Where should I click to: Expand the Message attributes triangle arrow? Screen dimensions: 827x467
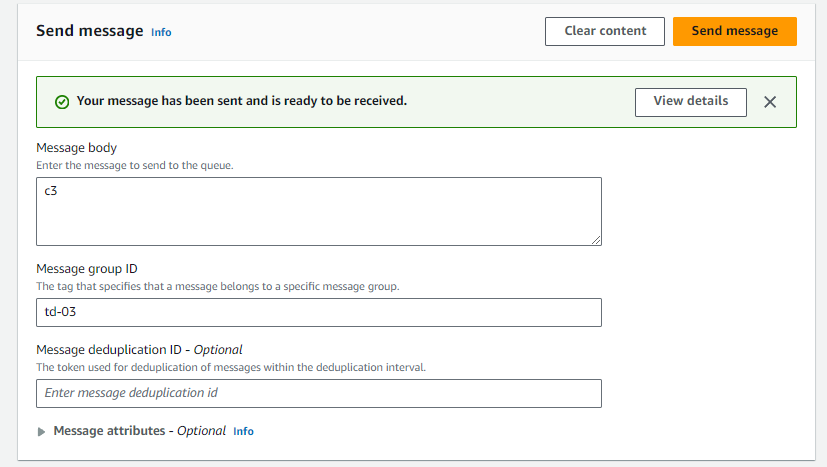pyautogui.click(x=42, y=432)
